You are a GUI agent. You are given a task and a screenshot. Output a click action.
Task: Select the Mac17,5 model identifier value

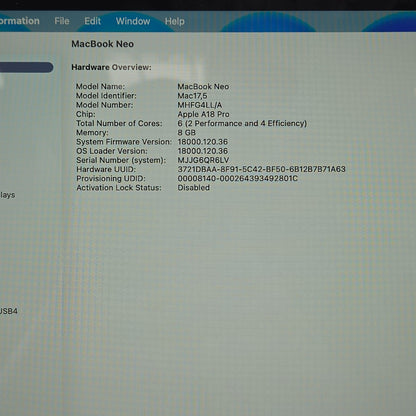click(192, 96)
